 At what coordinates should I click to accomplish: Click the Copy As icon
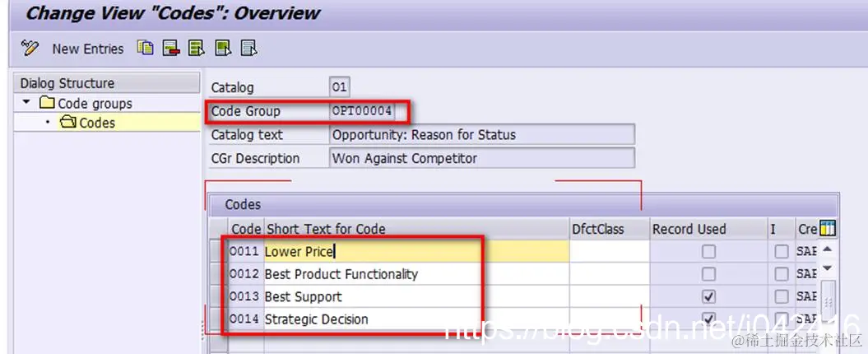pyautogui.click(x=146, y=49)
